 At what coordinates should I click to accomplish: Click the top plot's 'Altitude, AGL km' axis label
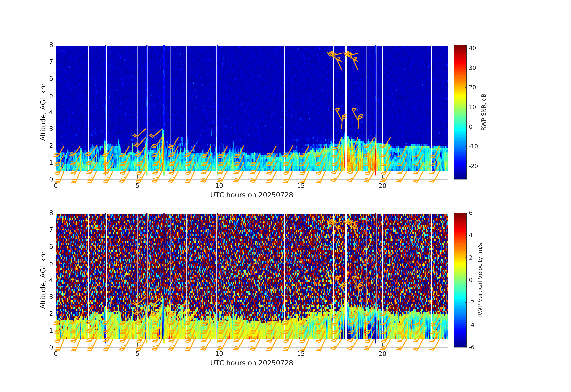43,112
